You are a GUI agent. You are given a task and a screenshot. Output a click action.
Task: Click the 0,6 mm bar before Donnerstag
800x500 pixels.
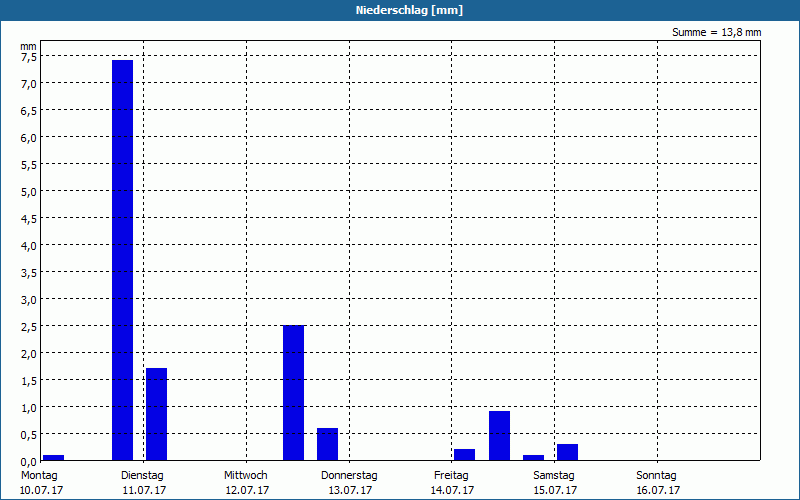click(x=328, y=444)
